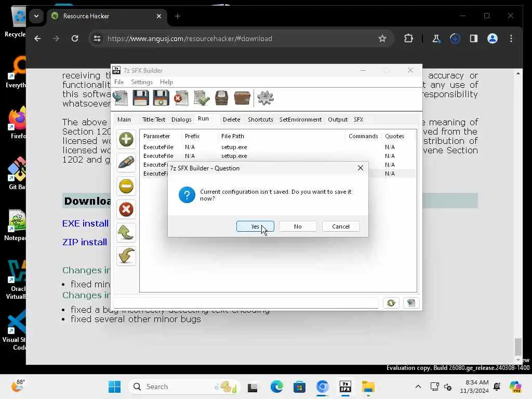Click the EXE install link
The height and width of the screenshot is (399, 532).
pos(85,223)
